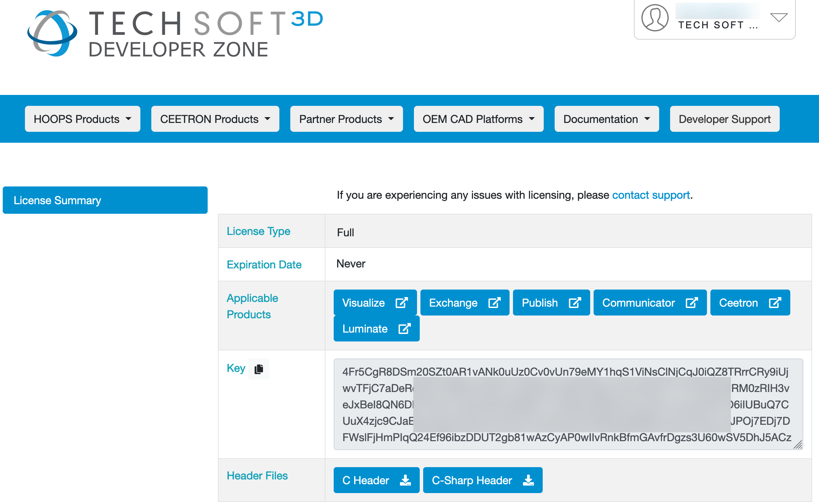
Task: Open the CEETRON Products dropdown
Action: click(x=215, y=119)
